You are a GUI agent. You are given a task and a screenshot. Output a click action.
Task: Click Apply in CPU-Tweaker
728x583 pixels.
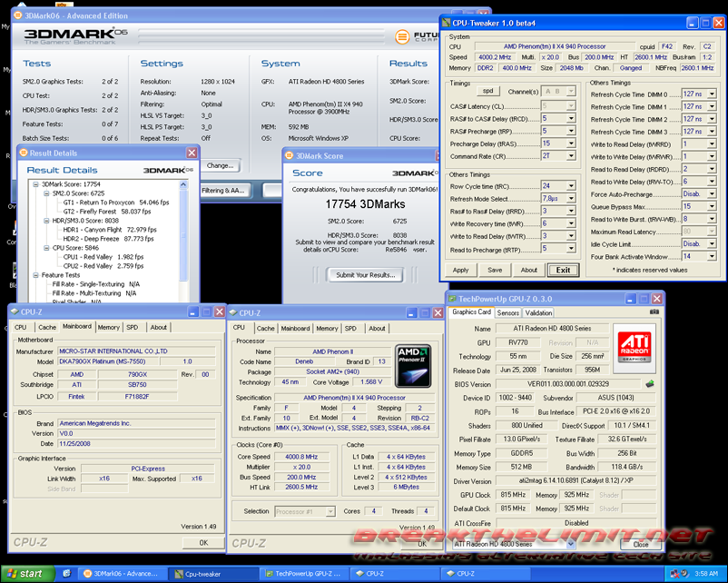click(460, 270)
